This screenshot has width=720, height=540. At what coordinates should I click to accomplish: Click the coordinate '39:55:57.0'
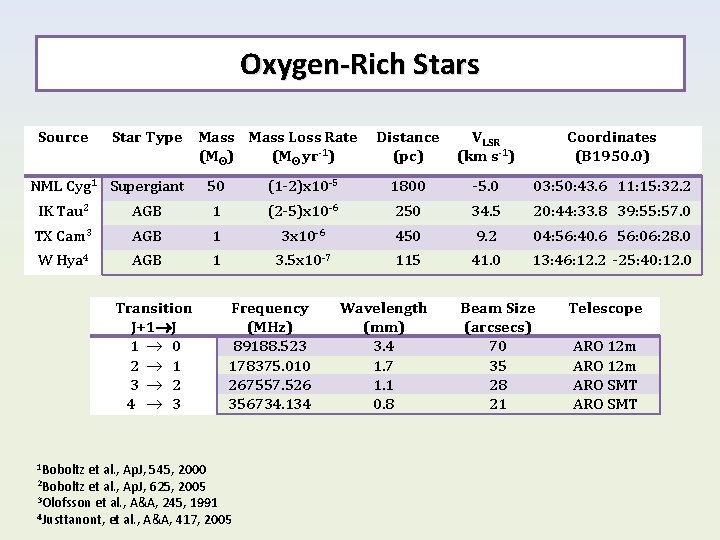tap(654, 211)
